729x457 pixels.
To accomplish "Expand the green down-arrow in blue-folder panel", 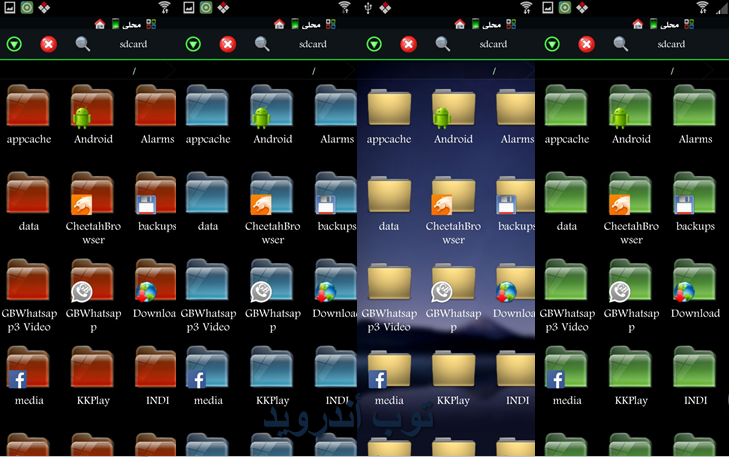I will click(x=193, y=44).
